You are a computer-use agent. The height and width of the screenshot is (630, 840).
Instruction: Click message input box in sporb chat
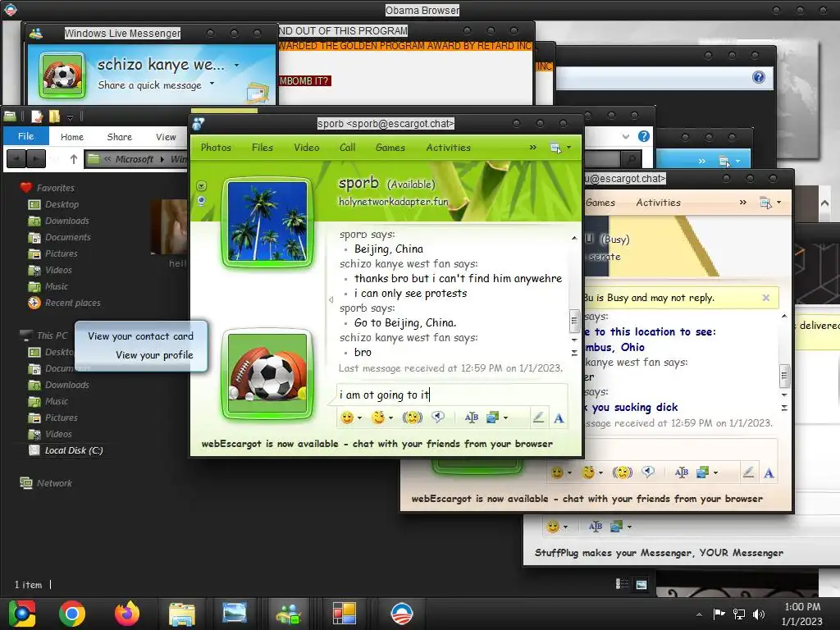(x=452, y=395)
